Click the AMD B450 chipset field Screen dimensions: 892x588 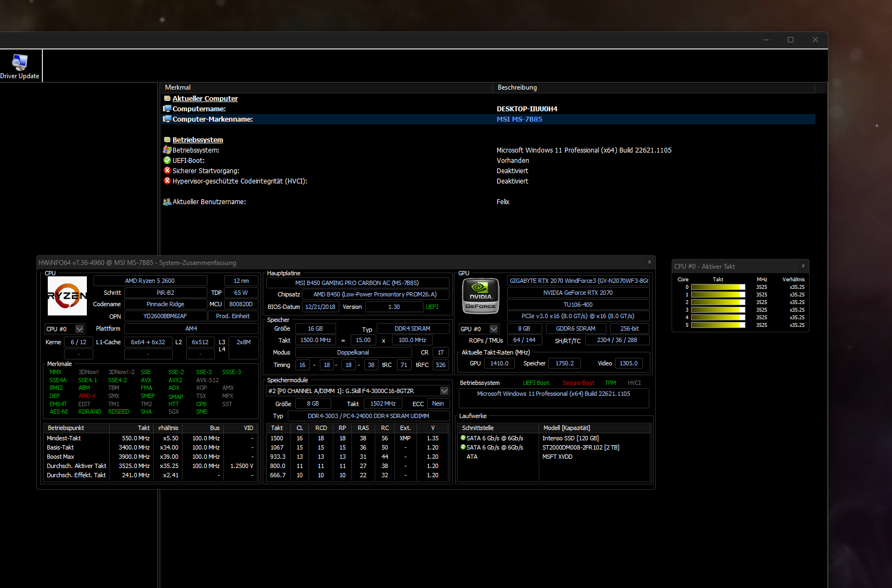coord(375,294)
